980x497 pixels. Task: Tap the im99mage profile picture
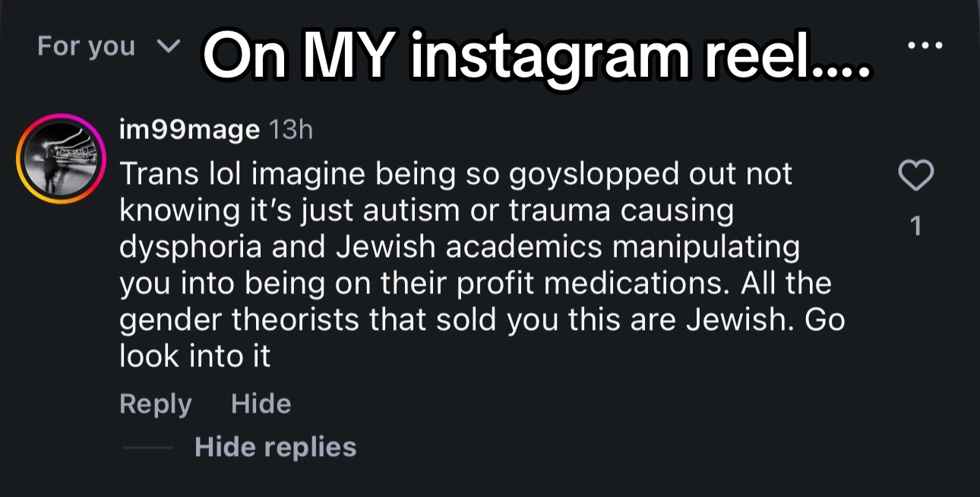(62, 158)
